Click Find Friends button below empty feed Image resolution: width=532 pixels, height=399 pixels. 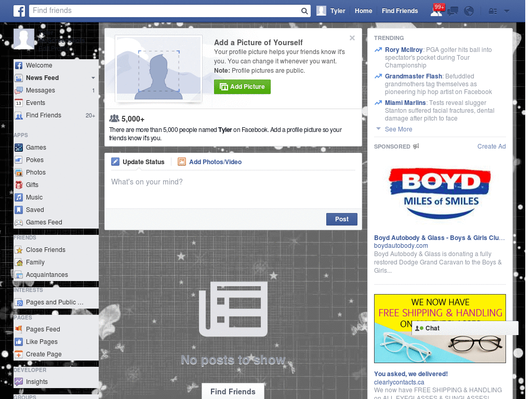(x=233, y=392)
